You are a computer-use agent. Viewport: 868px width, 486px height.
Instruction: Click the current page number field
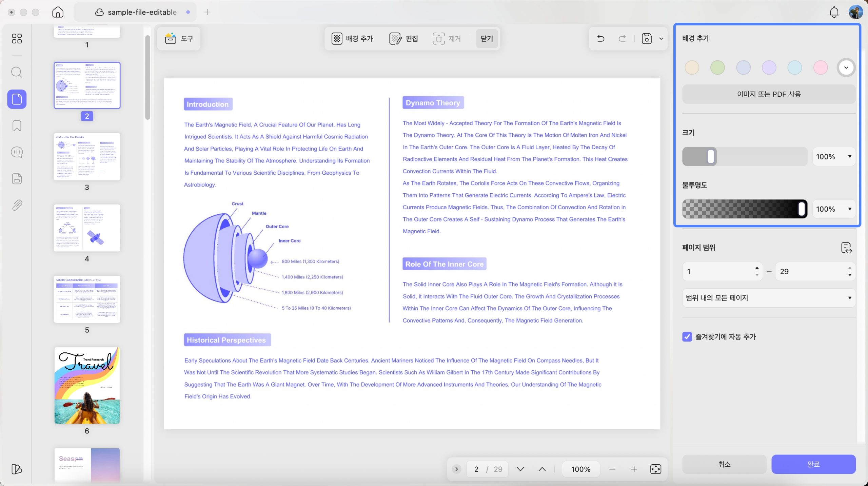tap(476, 469)
